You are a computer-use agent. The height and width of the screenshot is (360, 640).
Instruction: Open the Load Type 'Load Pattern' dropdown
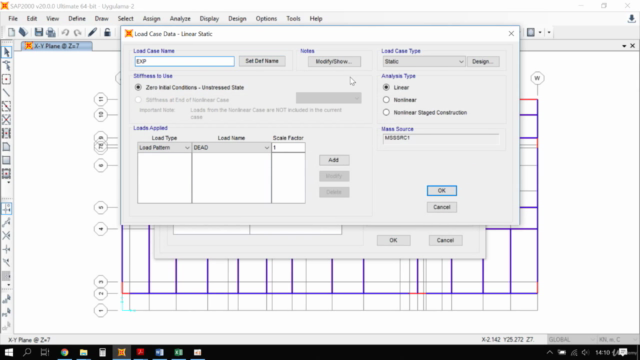(x=164, y=147)
